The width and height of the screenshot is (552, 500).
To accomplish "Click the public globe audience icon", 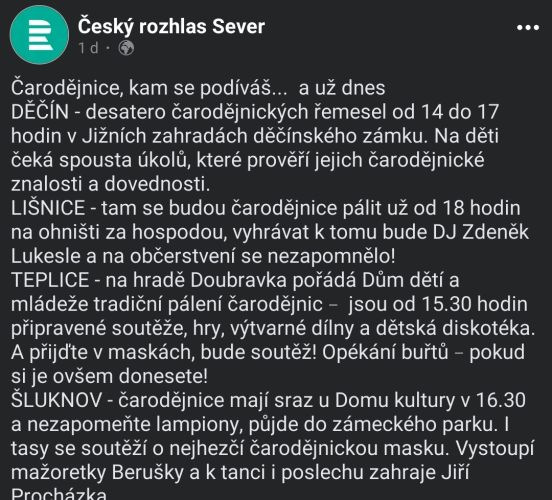I will (x=126, y=48).
